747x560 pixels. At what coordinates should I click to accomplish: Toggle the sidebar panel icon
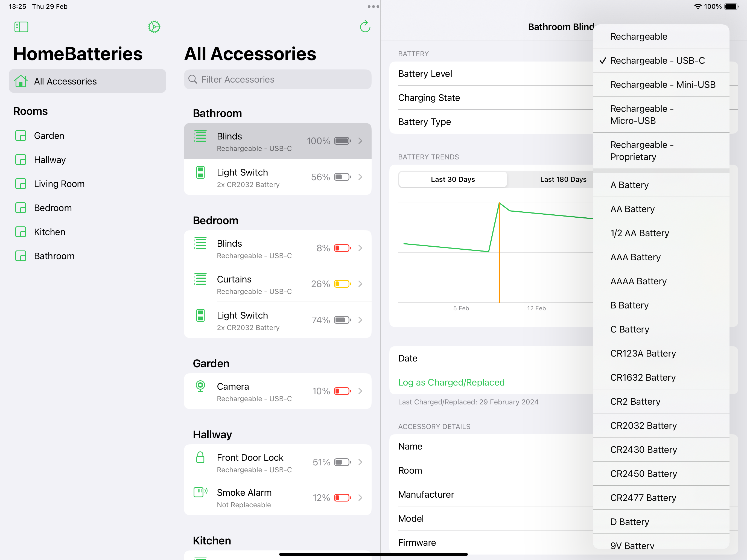pos(21,27)
